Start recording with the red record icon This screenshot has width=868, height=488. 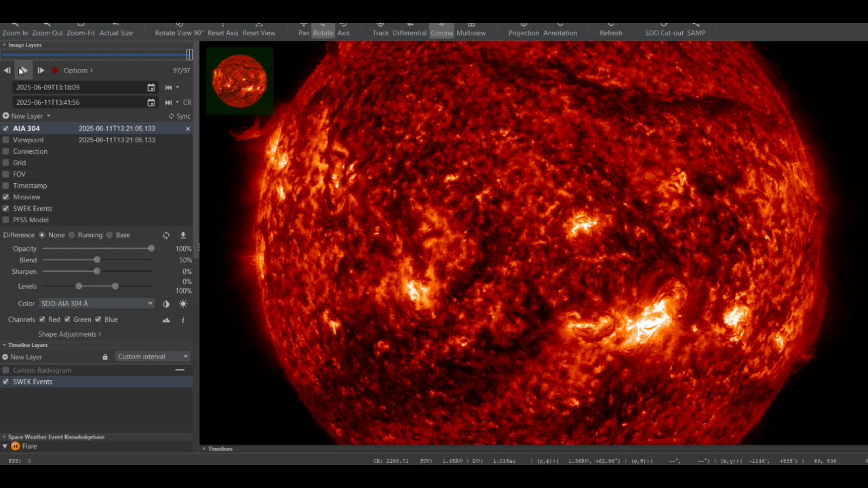pyautogui.click(x=56, y=70)
